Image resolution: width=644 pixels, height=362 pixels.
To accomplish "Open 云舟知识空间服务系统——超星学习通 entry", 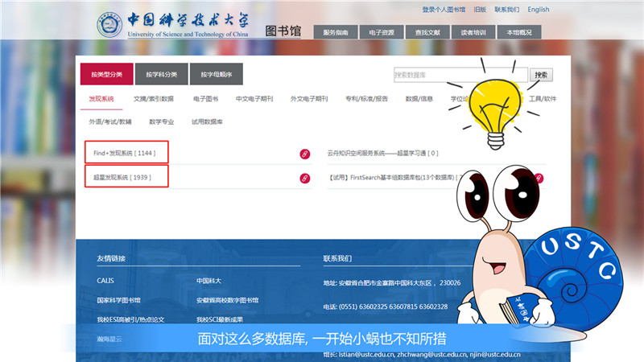I will pyautogui.click(x=383, y=153).
